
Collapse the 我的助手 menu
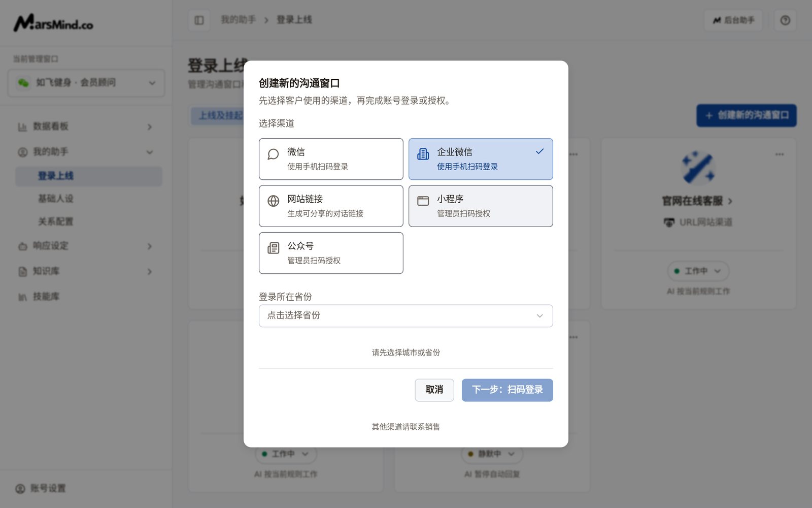(x=86, y=152)
